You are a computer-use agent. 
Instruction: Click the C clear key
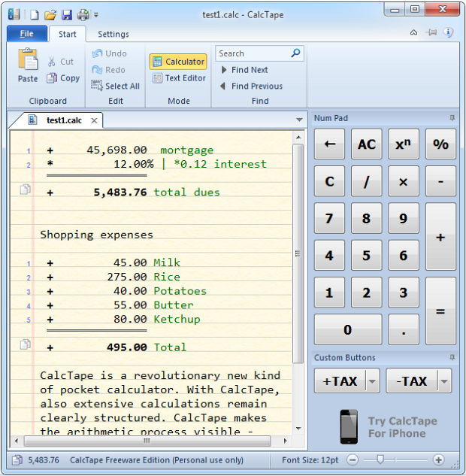pyautogui.click(x=329, y=181)
